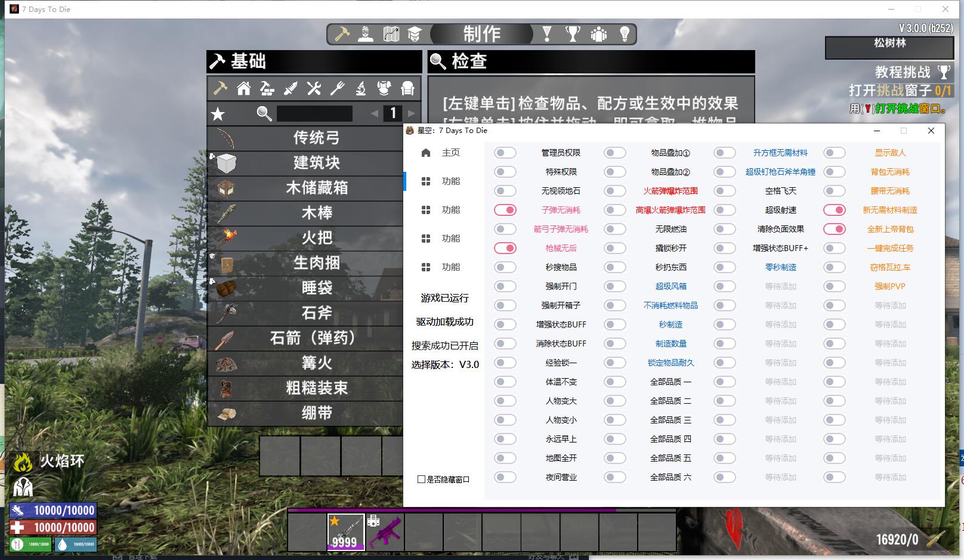The width and height of the screenshot is (964, 560).
Task: Click the recipe search input field
Action: [x=314, y=113]
